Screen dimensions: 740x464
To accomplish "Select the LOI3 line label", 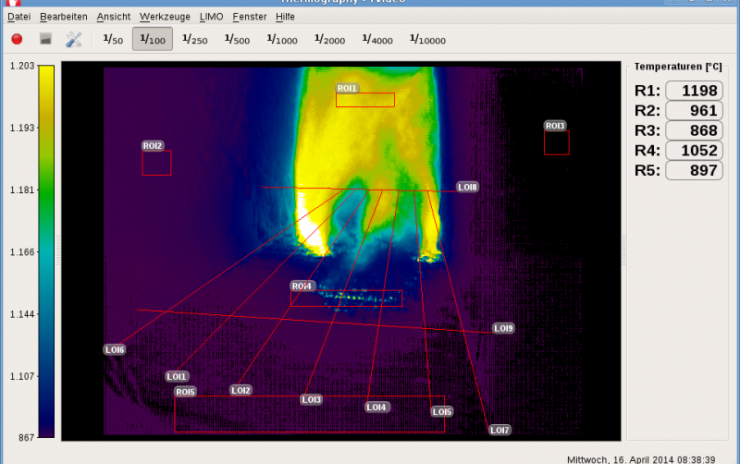I will pyautogui.click(x=311, y=400).
